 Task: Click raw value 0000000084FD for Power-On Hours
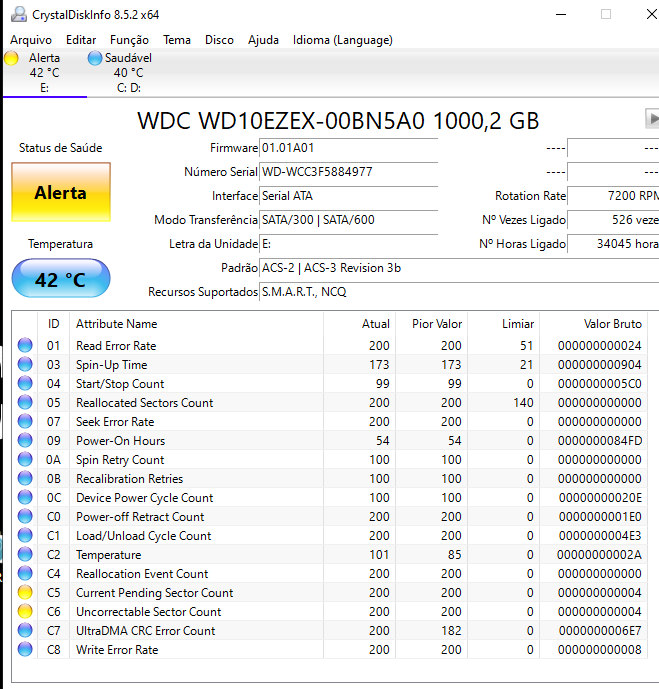pyautogui.click(x=600, y=440)
